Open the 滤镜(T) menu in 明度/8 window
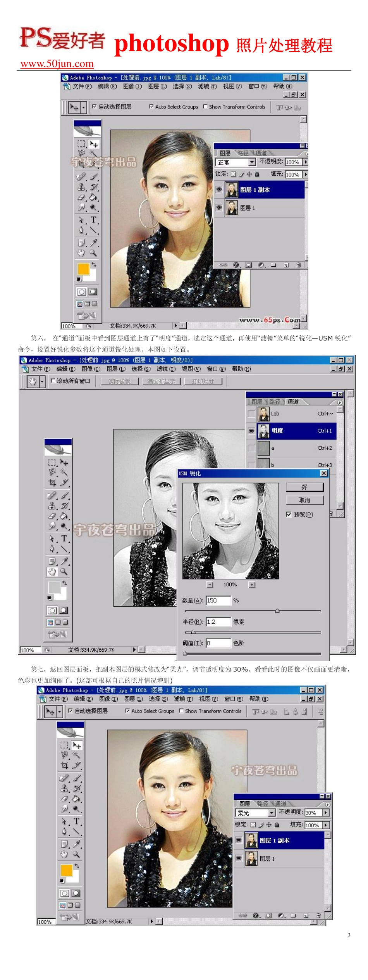Viewport: 368px width, 980px height. [x=165, y=369]
